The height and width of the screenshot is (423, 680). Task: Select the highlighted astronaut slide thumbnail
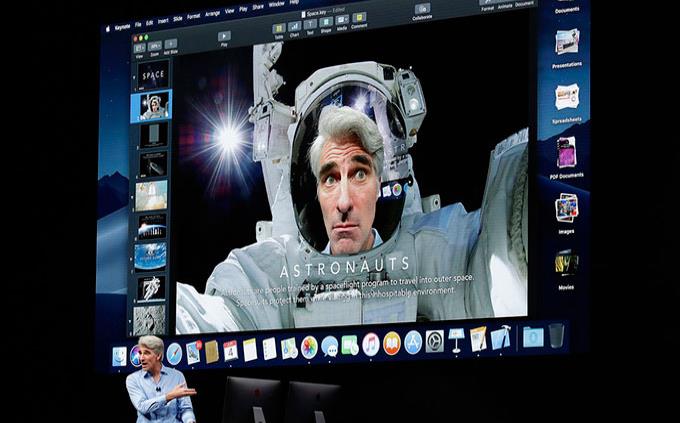click(x=152, y=105)
